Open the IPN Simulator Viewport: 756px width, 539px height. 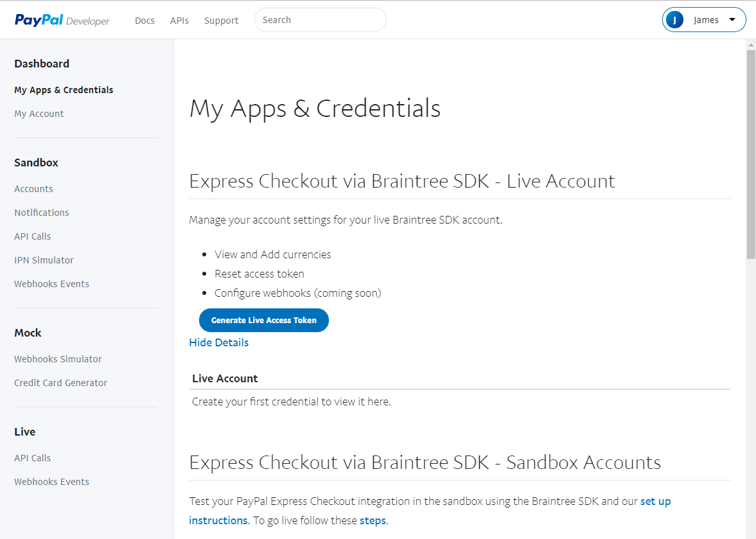(x=44, y=260)
